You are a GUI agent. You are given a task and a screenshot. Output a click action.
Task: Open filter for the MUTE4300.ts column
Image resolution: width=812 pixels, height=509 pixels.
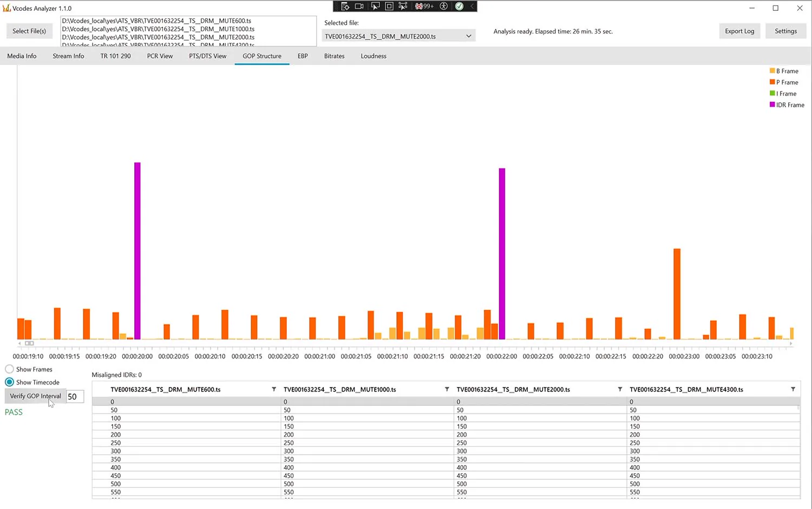[x=793, y=389]
